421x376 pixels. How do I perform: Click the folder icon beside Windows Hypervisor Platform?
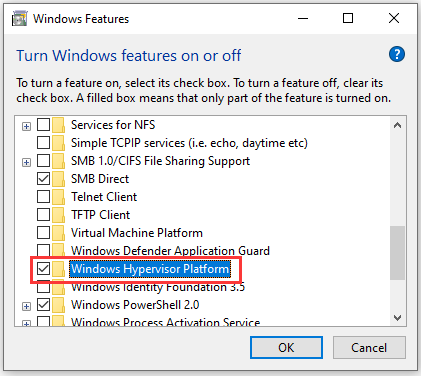pos(58,269)
